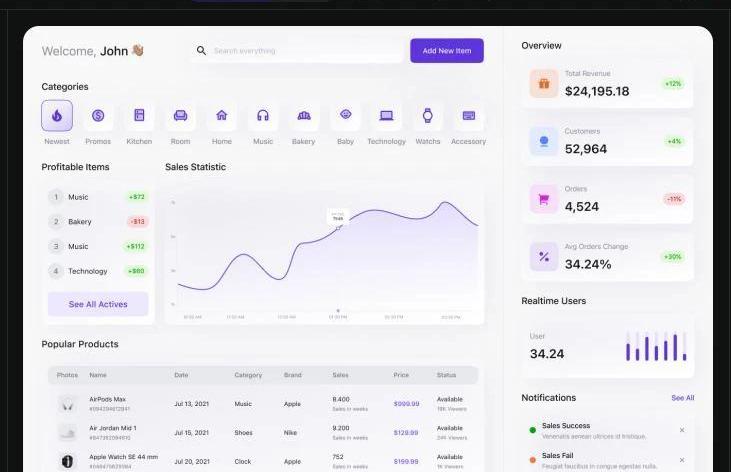Choose the Kitchen category icon

[139, 116]
